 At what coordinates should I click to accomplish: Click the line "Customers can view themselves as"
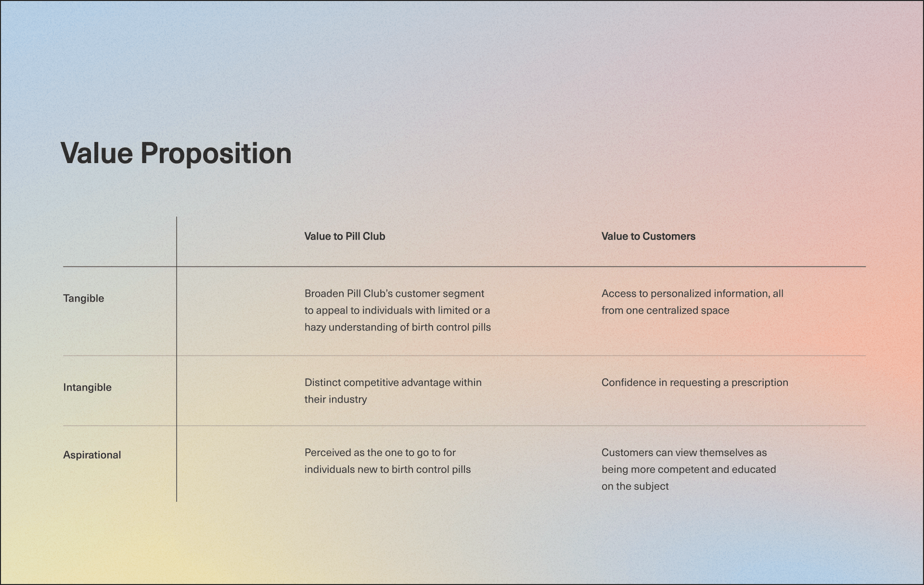point(684,452)
